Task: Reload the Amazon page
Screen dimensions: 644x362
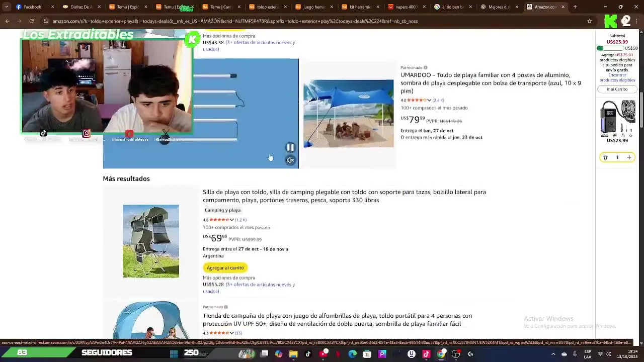Action: (31, 21)
